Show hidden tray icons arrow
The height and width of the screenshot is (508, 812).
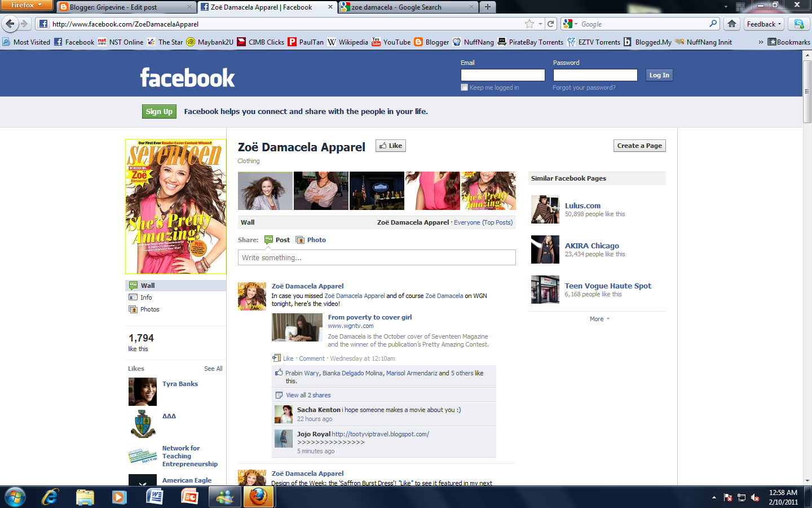pyautogui.click(x=714, y=497)
